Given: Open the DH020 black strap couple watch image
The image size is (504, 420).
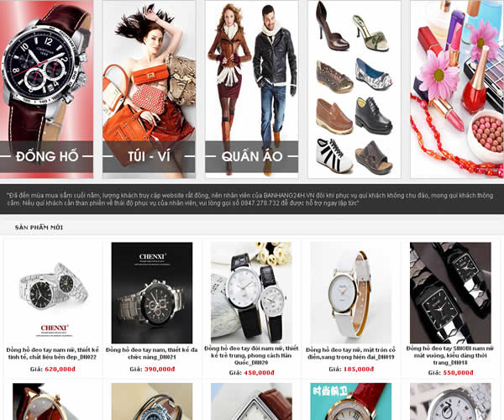Looking at the screenshot, I should (251, 293).
